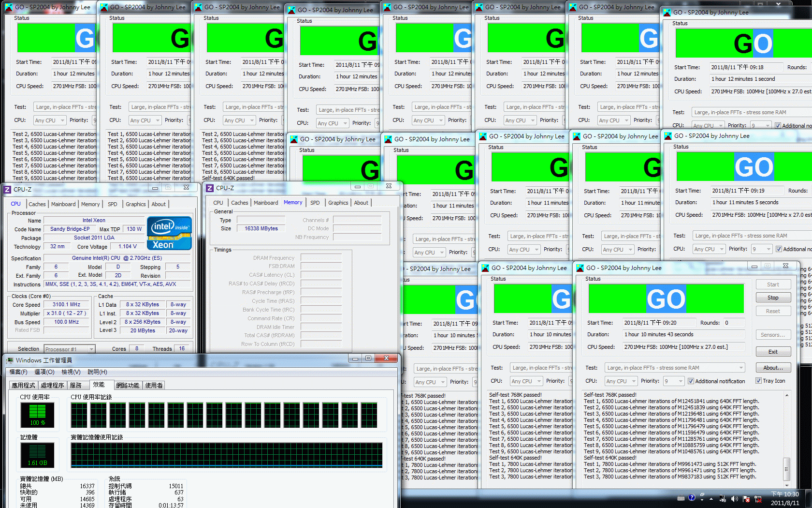Open the 檔案(F) menu in Task Manager

(18, 372)
